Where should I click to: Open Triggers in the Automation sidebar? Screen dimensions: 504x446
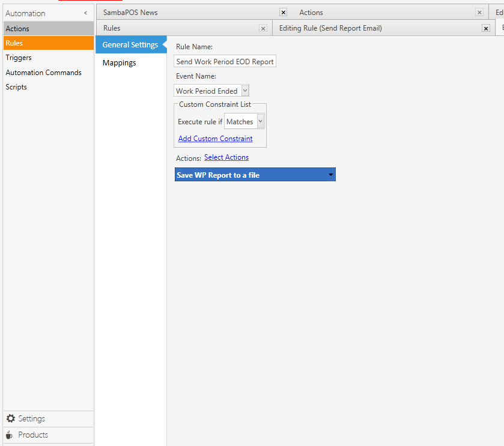(19, 58)
